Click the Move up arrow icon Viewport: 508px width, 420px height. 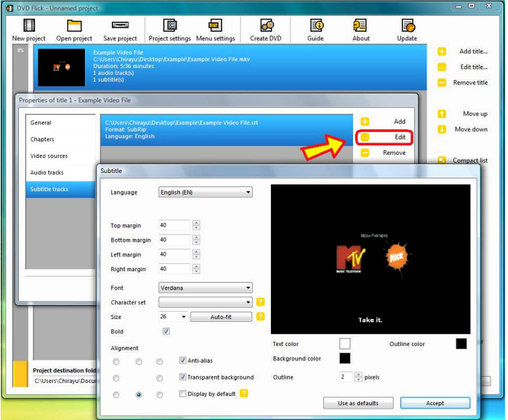pyautogui.click(x=442, y=114)
